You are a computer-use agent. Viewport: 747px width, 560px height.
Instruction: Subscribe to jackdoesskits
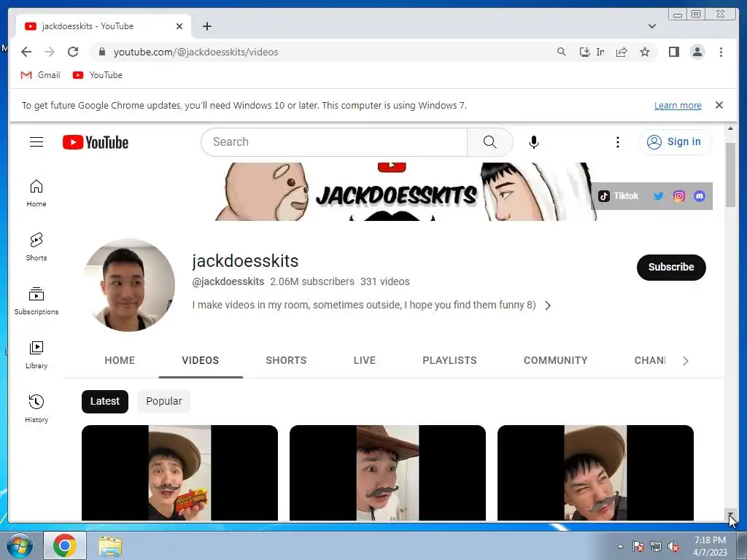pos(671,267)
